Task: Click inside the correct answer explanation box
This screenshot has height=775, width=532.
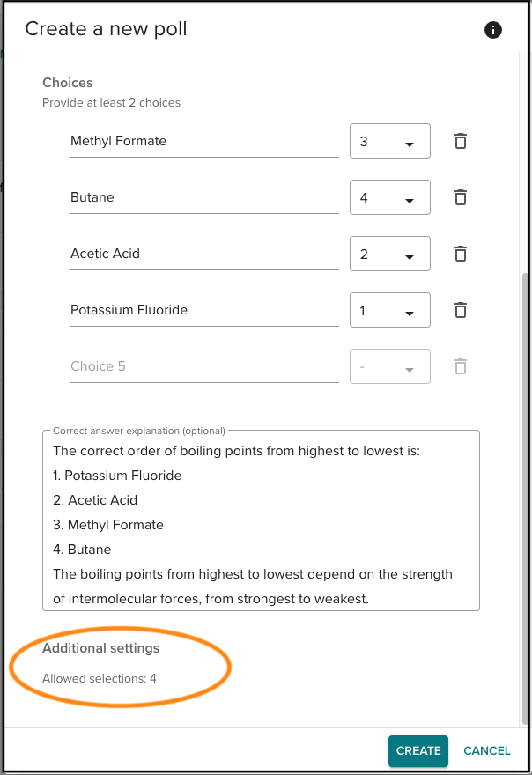Action: [x=261, y=520]
